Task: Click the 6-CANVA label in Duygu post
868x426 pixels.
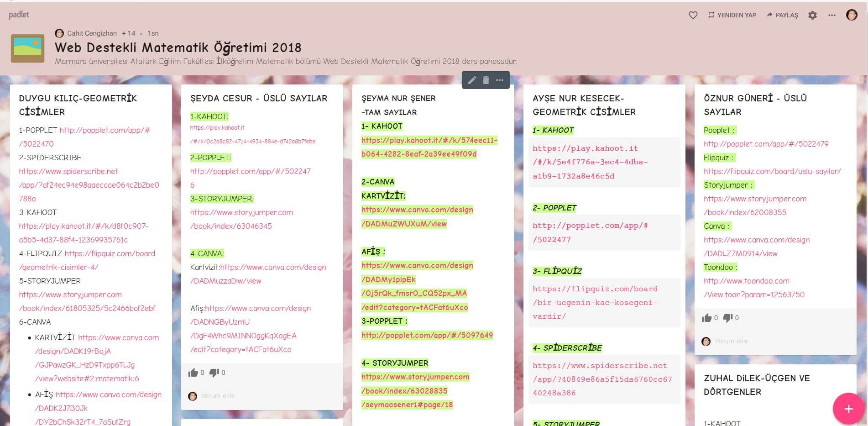Action: click(35, 322)
